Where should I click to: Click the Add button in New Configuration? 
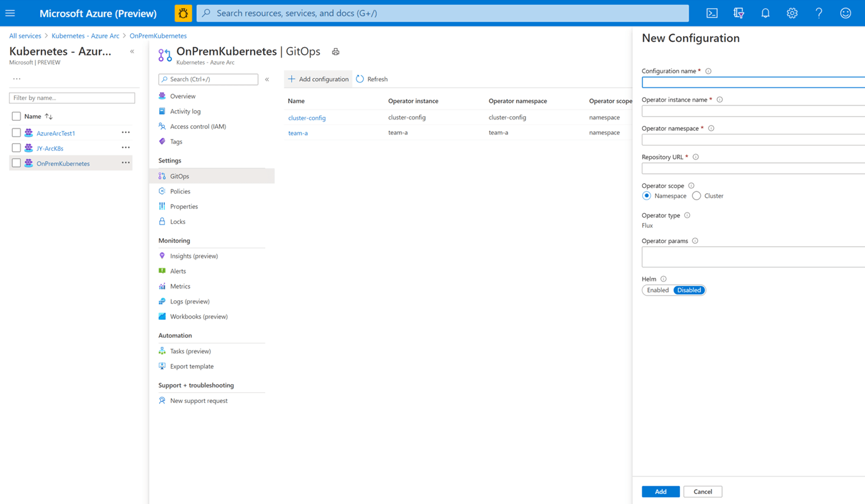(x=661, y=492)
